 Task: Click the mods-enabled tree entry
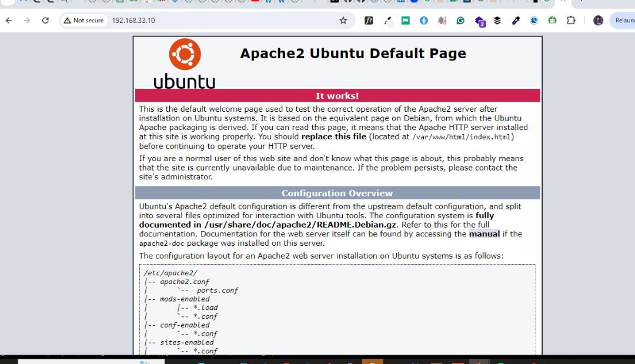pyautogui.click(x=185, y=299)
